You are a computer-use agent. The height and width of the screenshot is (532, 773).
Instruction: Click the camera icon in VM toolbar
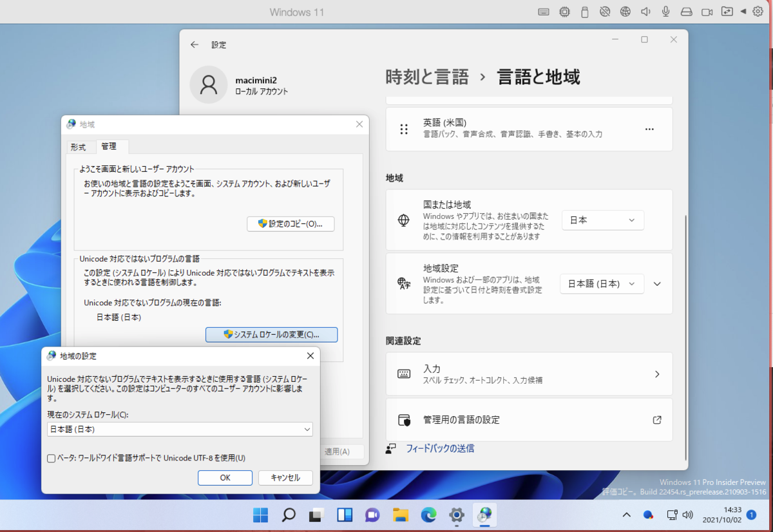pyautogui.click(x=707, y=12)
